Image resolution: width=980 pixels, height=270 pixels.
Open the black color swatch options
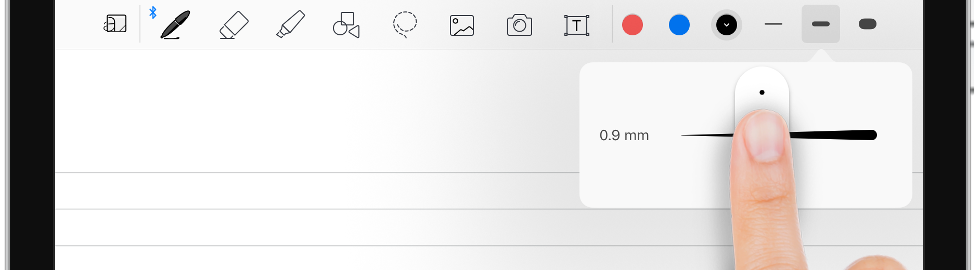click(727, 24)
